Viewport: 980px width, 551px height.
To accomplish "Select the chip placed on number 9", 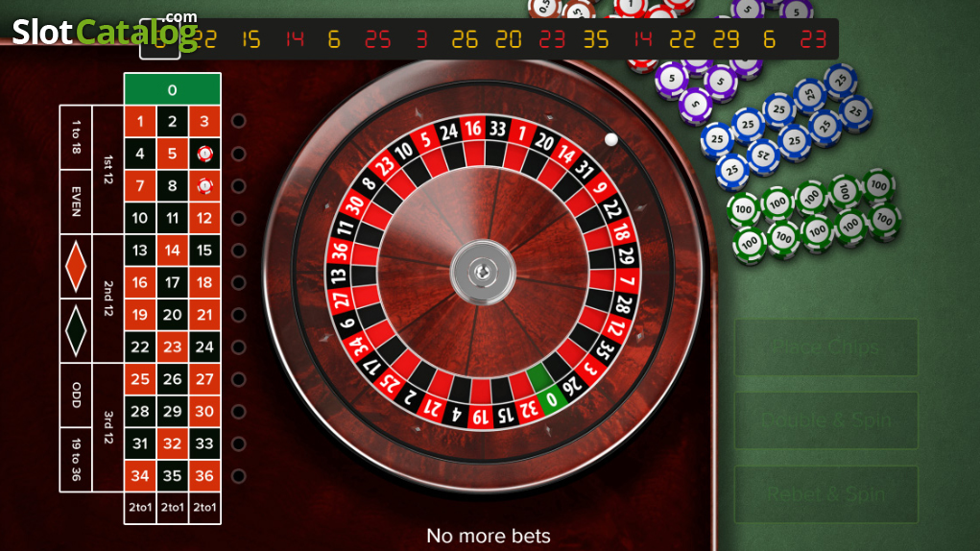I will 205,186.
